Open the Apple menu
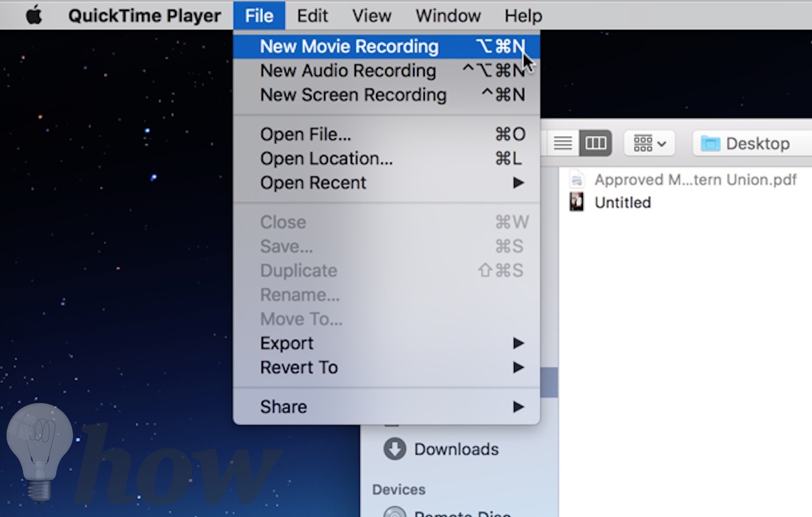Image resolution: width=812 pixels, height=517 pixels. point(34,15)
